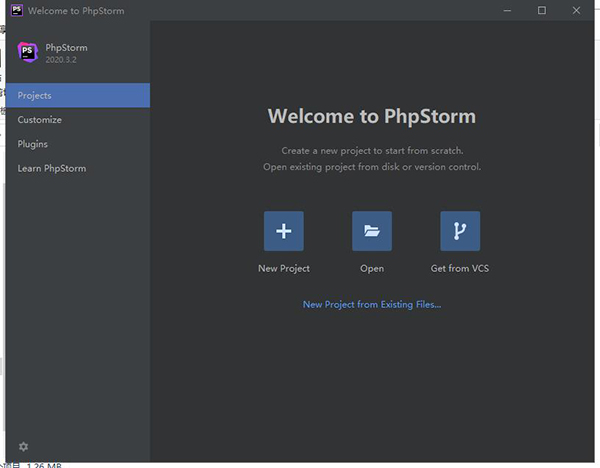Go to the Learn PhpStorm section
Image resolution: width=600 pixels, height=468 pixels.
75,168
